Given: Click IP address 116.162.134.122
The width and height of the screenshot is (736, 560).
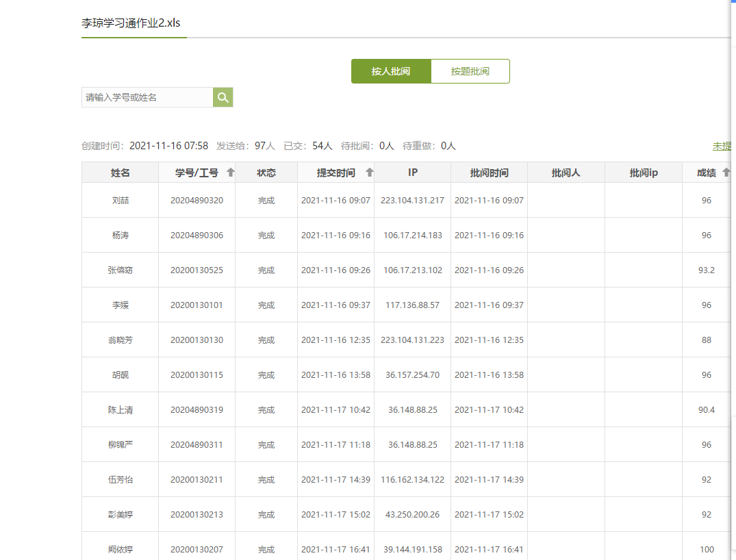Looking at the screenshot, I should pyautogui.click(x=412, y=480).
